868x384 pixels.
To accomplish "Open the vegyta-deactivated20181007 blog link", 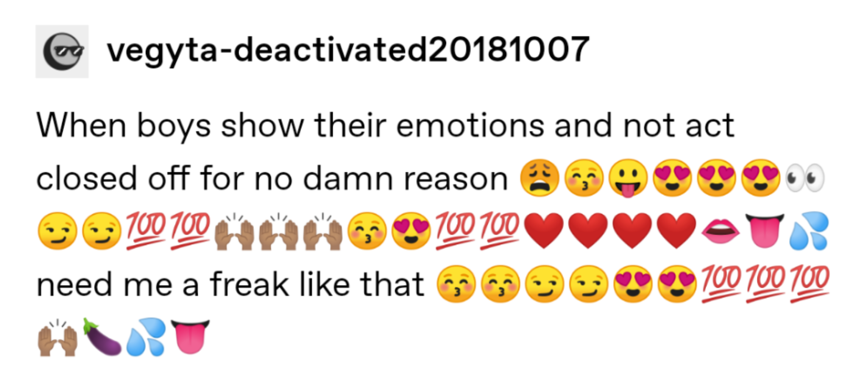I will (x=348, y=50).
